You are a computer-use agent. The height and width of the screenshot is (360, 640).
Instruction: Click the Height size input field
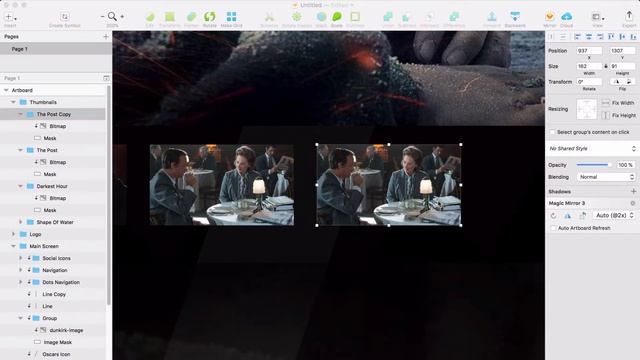click(x=622, y=66)
